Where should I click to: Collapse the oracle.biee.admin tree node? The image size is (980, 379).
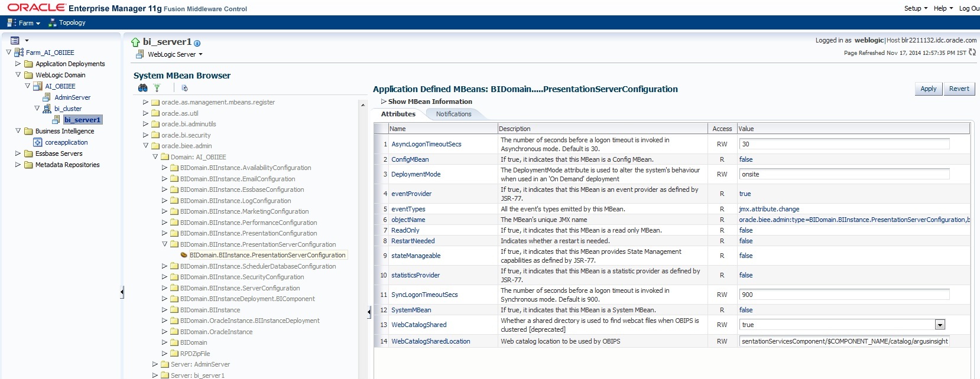point(146,146)
